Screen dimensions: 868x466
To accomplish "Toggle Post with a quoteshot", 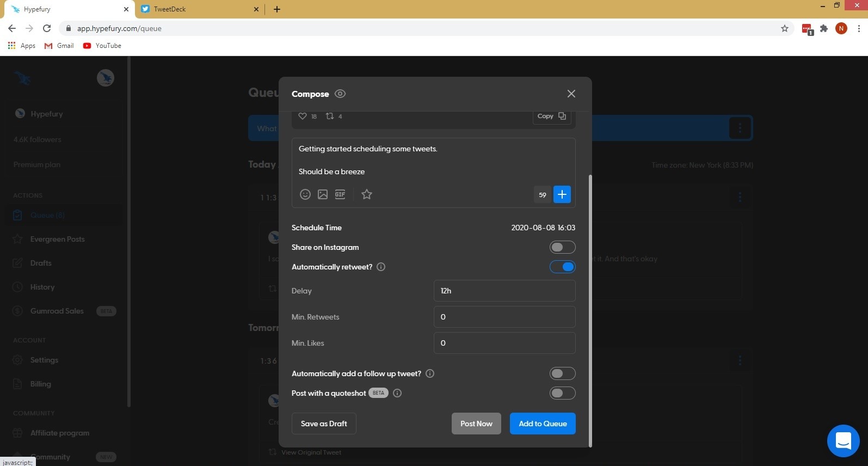I will pyautogui.click(x=562, y=393).
